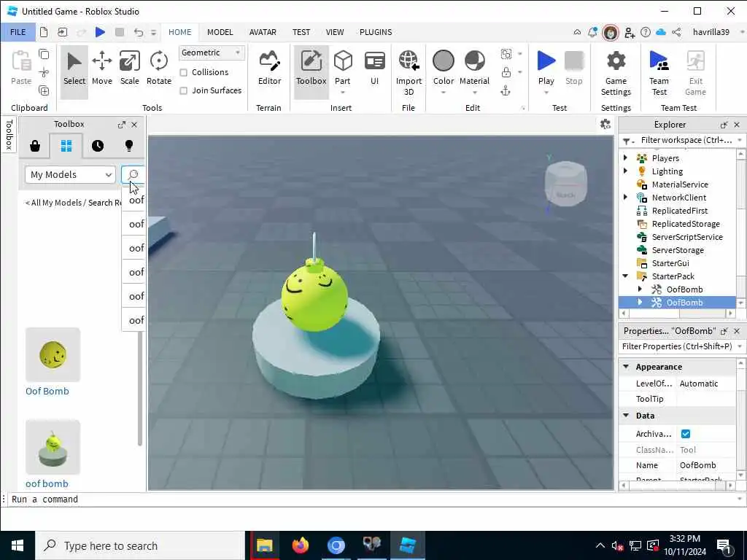The image size is (747, 560).
Task: Select the Move tool
Action: coord(102,69)
